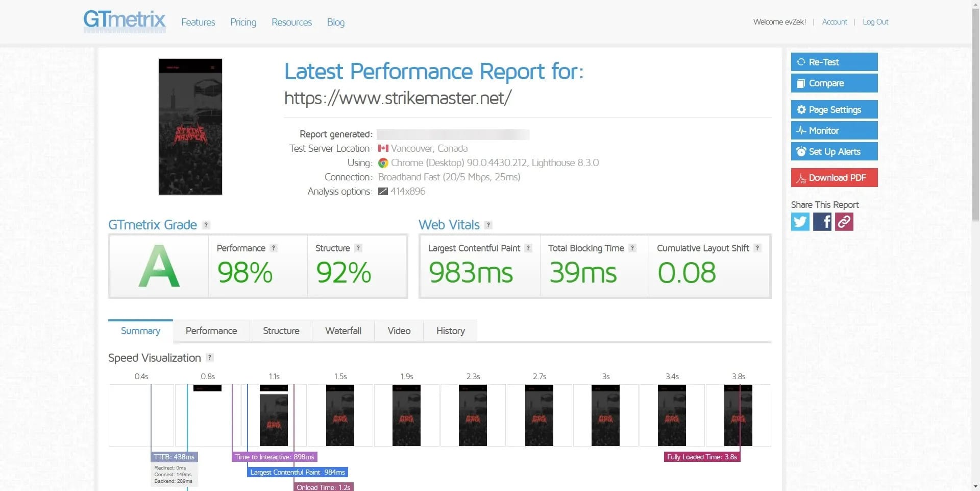The width and height of the screenshot is (980, 491).
Task: Click the Download PDF file icon
Action: tap(800, 177)
